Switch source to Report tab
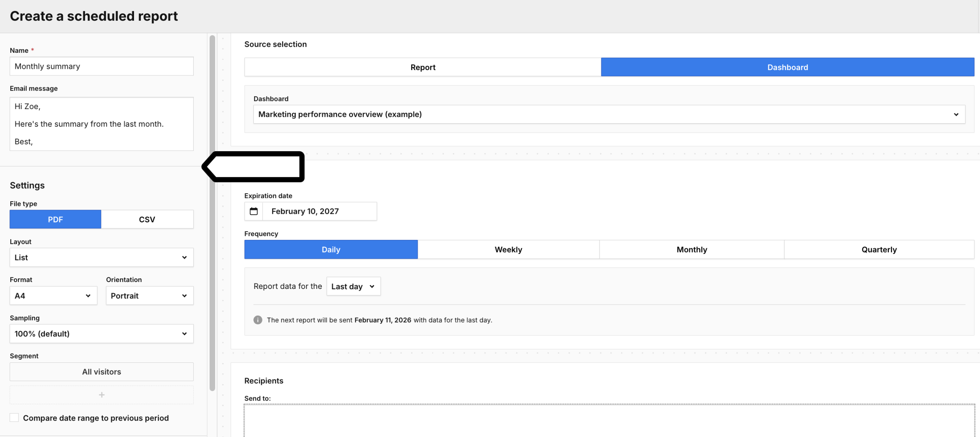The width and height of the screenshot is (980, 437). (423, 67)
